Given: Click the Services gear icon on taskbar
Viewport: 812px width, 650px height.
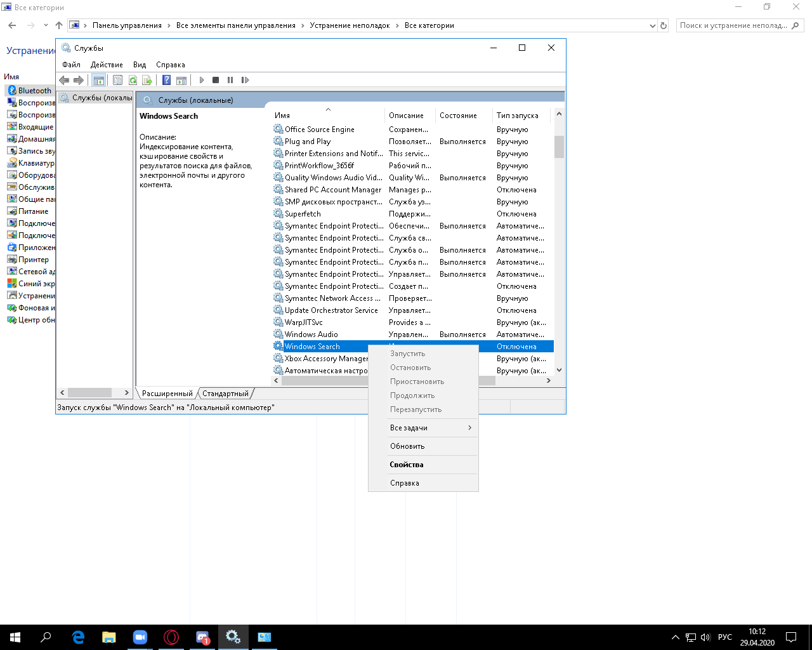Looking at the screenshot, I should 233,637.
